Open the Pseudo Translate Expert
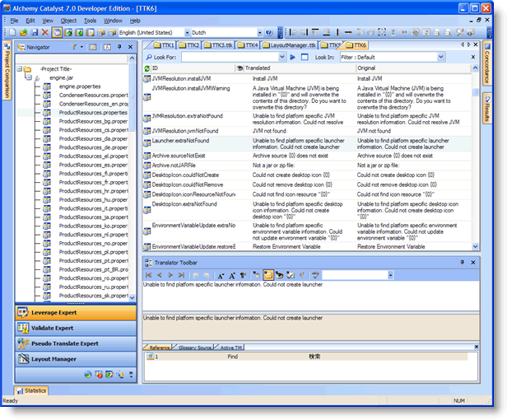Viewport: 507px width, 420px height. [x=76, y=343]
